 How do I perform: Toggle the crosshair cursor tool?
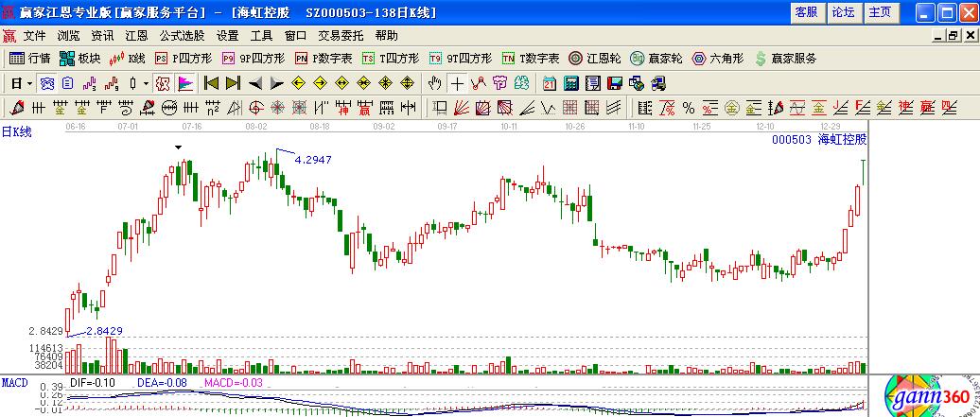457,83
